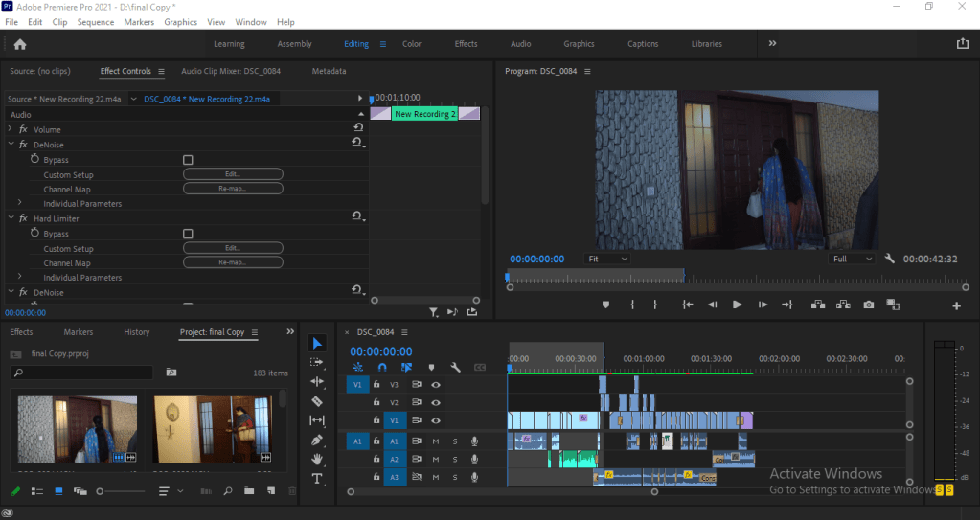980x520 pixels.
Task: Open the Full playback resolution dropdown
Action: (x=853, y=259)
